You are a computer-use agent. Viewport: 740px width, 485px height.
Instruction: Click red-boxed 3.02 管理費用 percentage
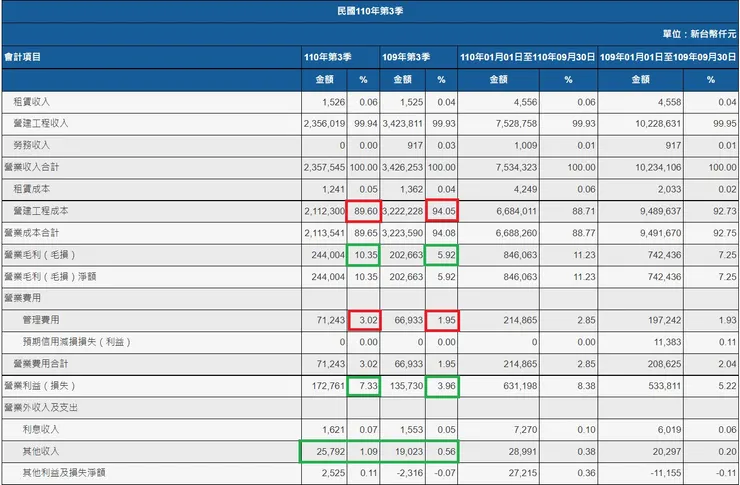364,320
